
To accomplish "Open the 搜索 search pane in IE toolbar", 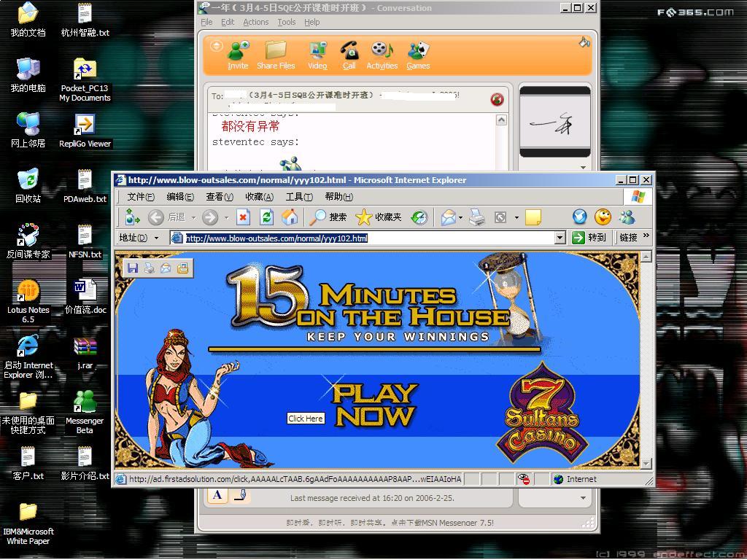I will pyautogui.click(x=328, y=217).
